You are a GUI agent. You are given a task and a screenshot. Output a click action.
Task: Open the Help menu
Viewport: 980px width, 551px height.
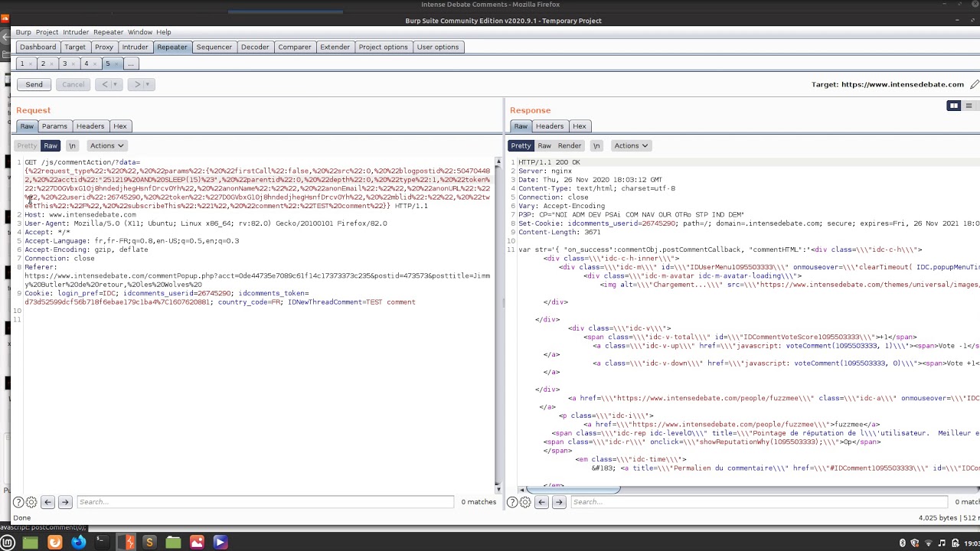(164, 32)
